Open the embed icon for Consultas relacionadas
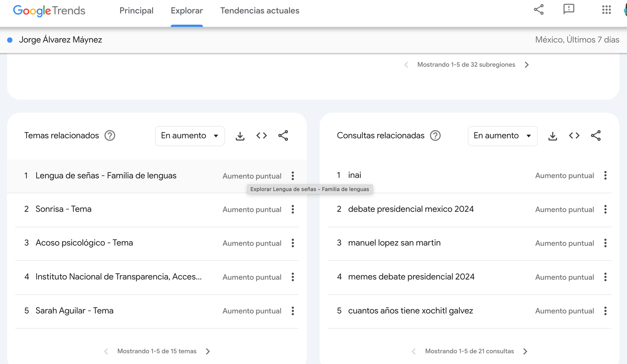This screenshot has height=364, width=627. 574,136
